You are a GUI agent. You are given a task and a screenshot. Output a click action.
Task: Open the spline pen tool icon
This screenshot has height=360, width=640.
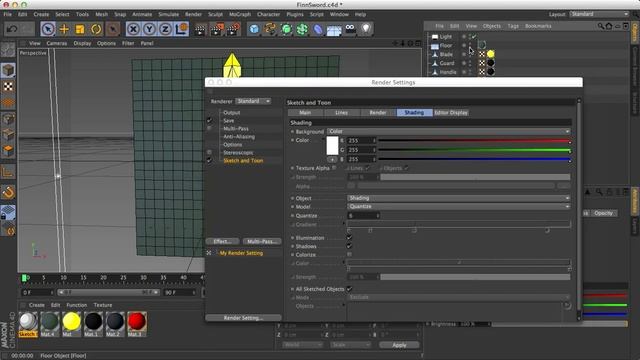click(x=270, y=29)
